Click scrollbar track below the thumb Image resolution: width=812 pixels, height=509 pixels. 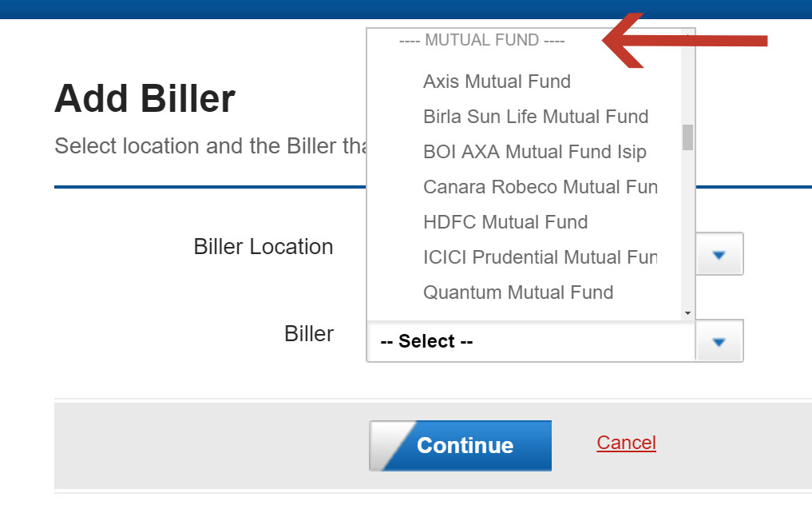(687, 232)
